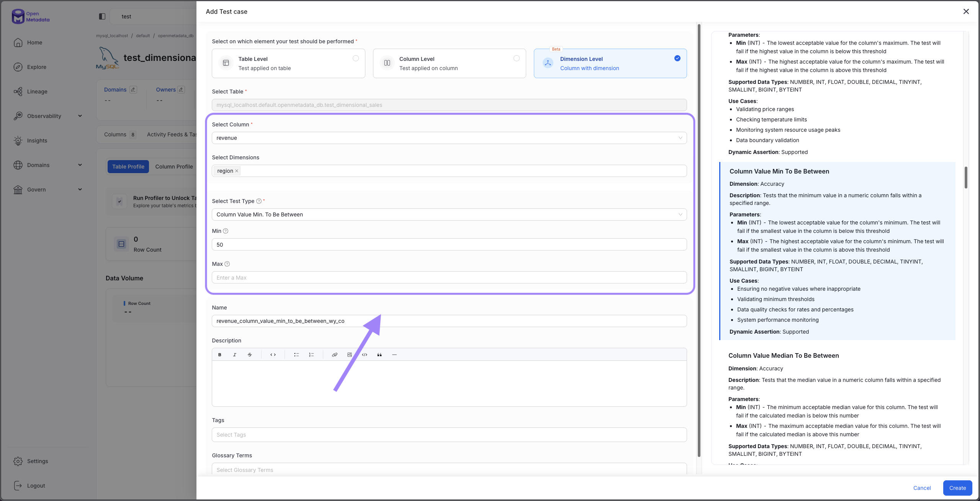980x501 pixels.
Task: Insert an image in the description editor
Action: [x=349, y=354]
